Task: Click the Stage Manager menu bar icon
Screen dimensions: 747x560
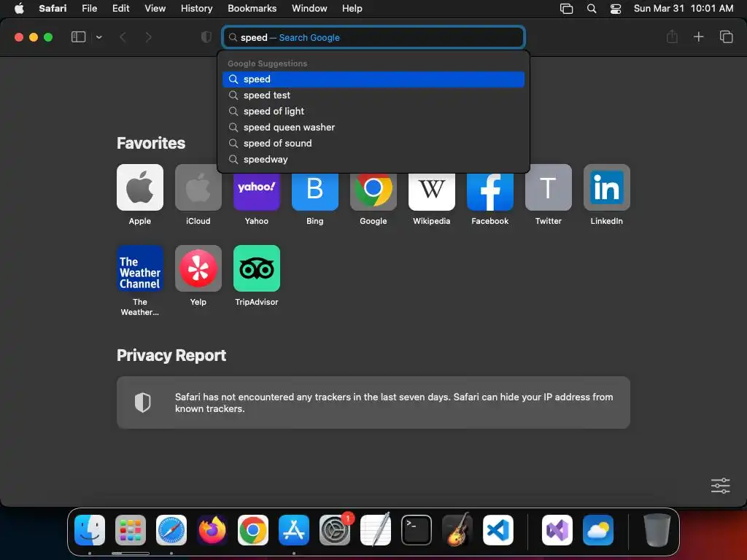Action: [566, 9]
